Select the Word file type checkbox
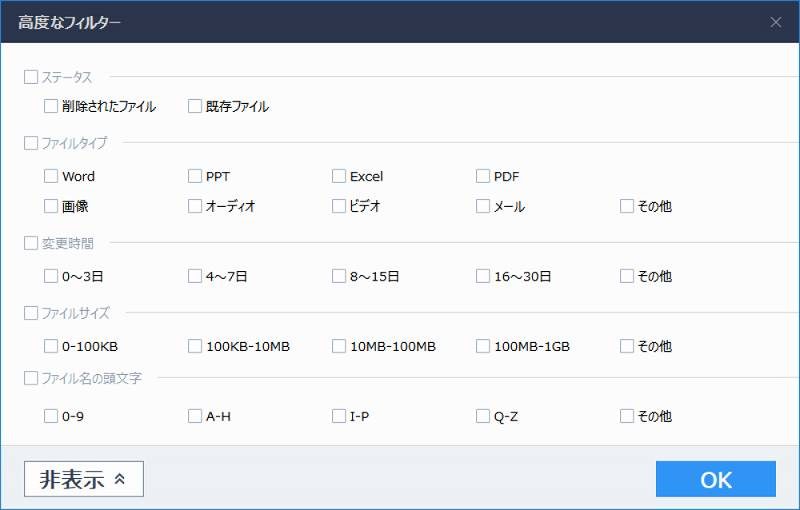 pos(51,176)
